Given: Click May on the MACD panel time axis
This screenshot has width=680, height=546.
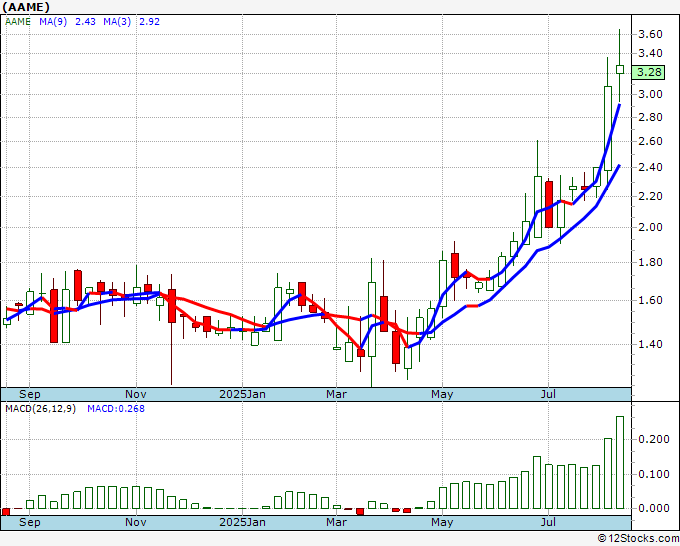Looking at the screenshot, I should click(442, 522).
